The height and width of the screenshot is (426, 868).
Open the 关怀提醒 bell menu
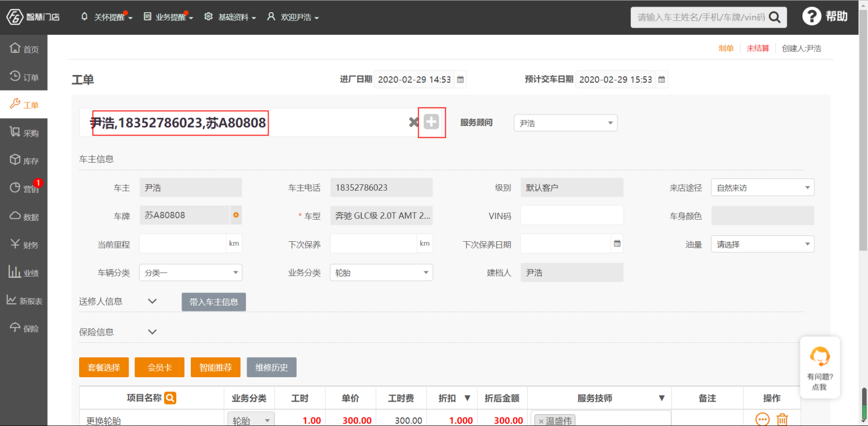tap(106, 17)
